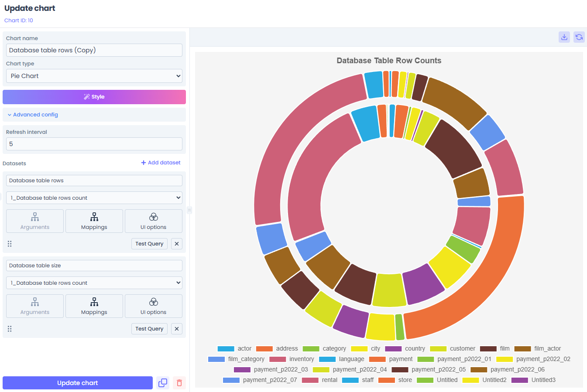Toggle film_actor legend item
This screenshot has height=392, width=587.
[537, 348]
